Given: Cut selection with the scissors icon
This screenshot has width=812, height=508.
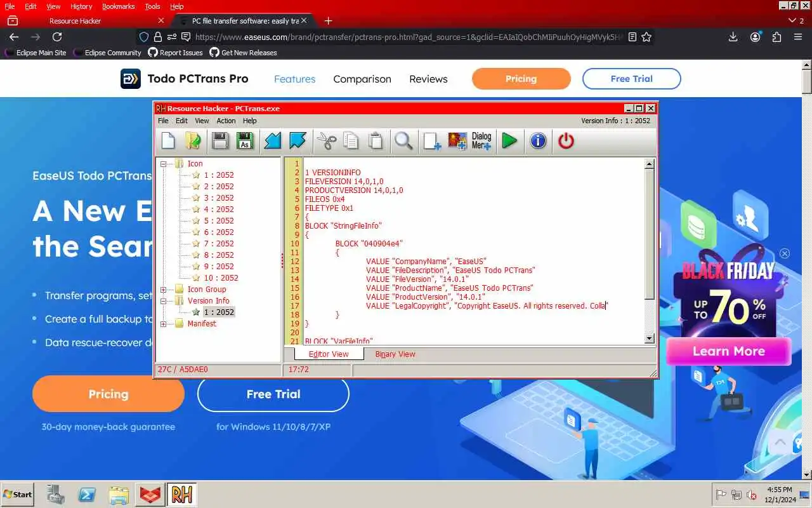Looking at the screenshot, I should [x=326, y=140].
